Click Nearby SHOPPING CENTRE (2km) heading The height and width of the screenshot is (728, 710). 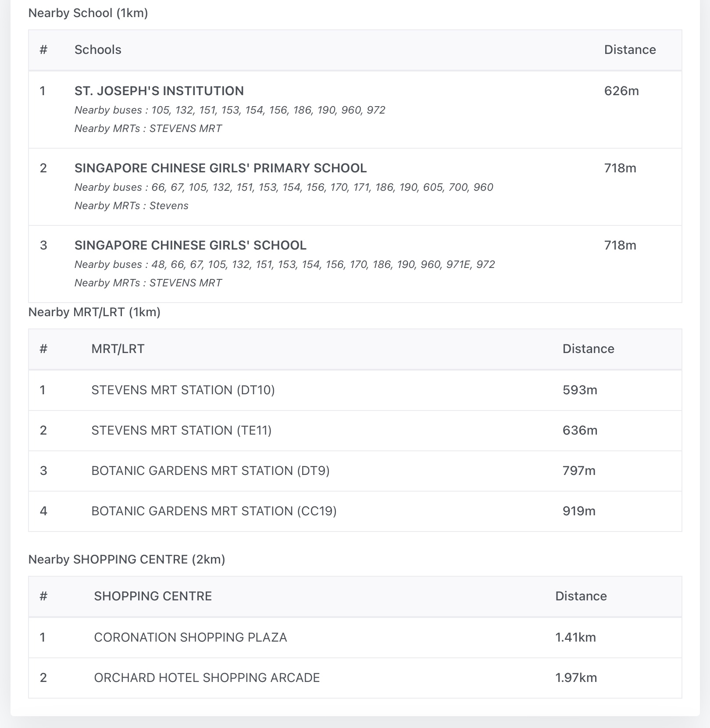tap(126, 560)
